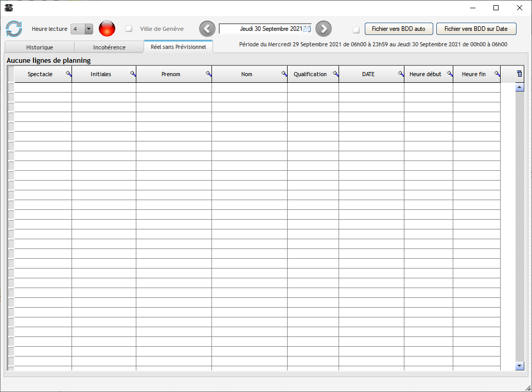Select the Réel sans Prévisionnel tab
This screenshot has height=392, width=532.
[179, 47]
